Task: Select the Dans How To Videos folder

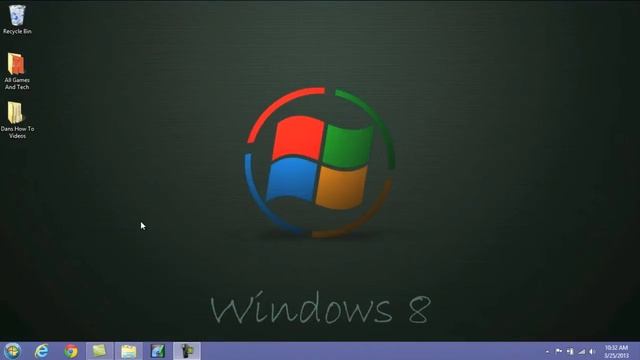Action: pyautogui.click(x=17, y=120)
